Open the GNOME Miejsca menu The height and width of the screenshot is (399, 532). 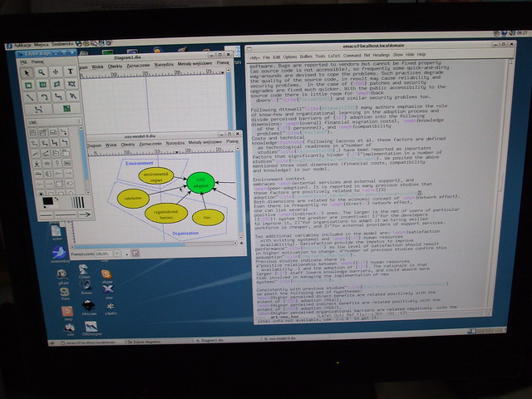click(x=41, y=44)
